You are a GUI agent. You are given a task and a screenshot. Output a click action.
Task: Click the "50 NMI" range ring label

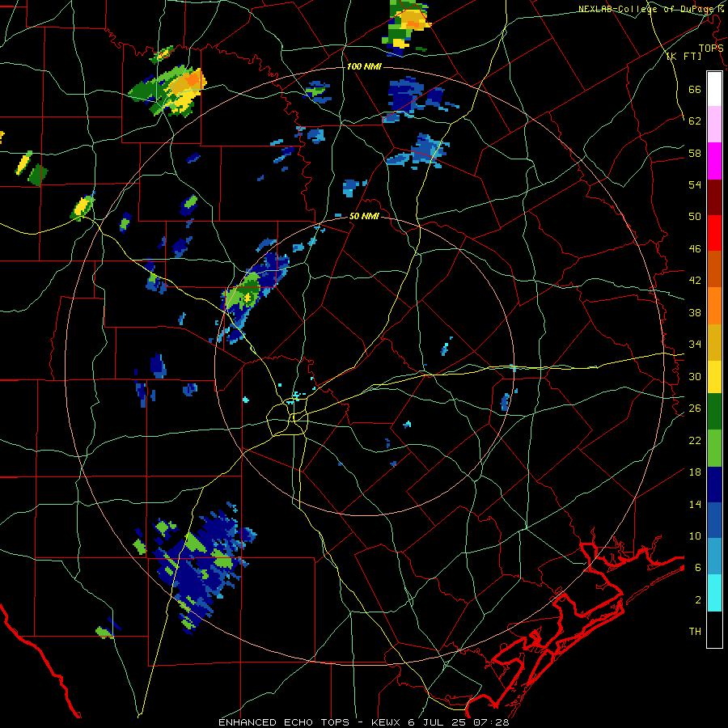364,216
